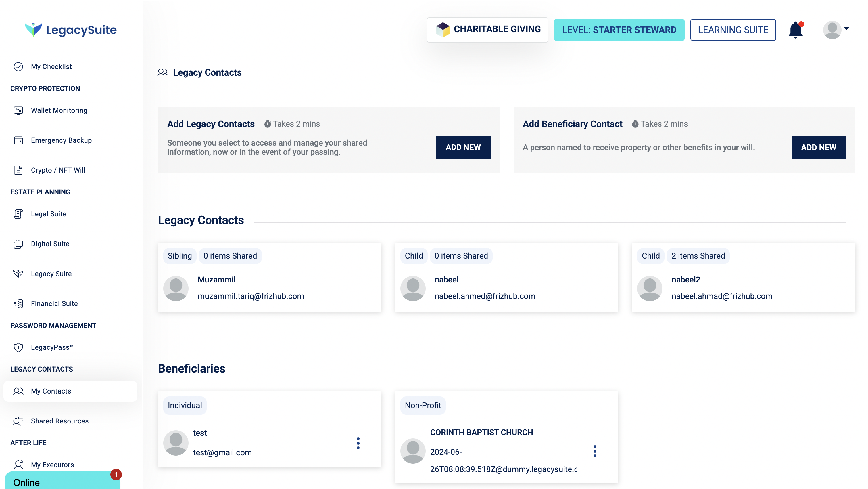Click ADD NEW for Beneficiary Contact
The width and height of the screenshot is (868, 489).
pyautogui.click(x=818, y=147)
